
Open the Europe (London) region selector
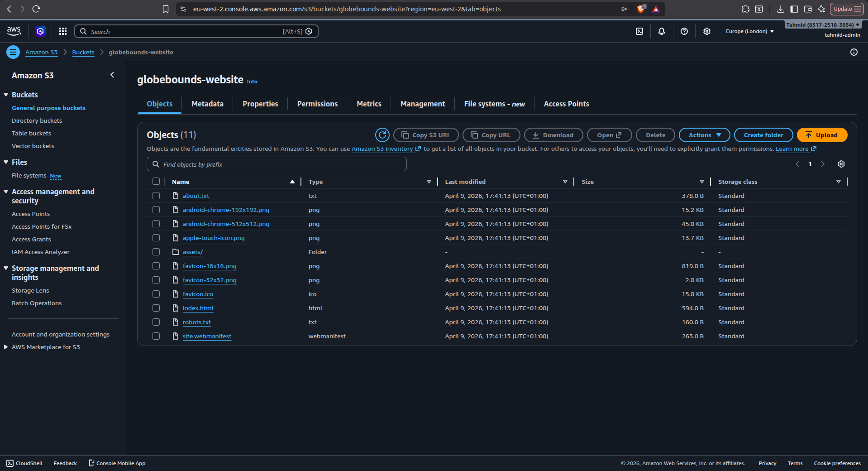tap(750, 31)
